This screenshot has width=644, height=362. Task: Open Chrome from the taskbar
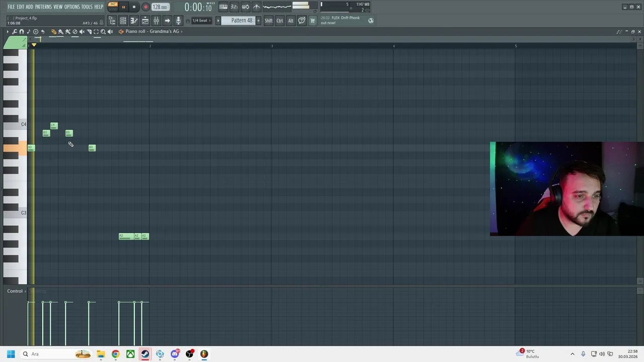(x=115, y=354)
